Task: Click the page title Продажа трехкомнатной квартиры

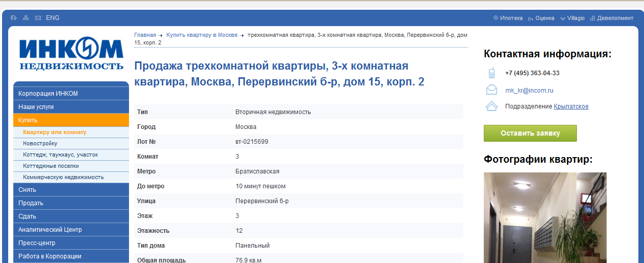Action: (280, 74)
